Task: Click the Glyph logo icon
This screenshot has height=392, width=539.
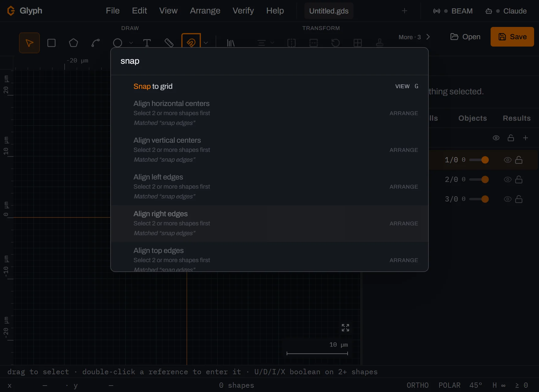Action: [11, 11]
